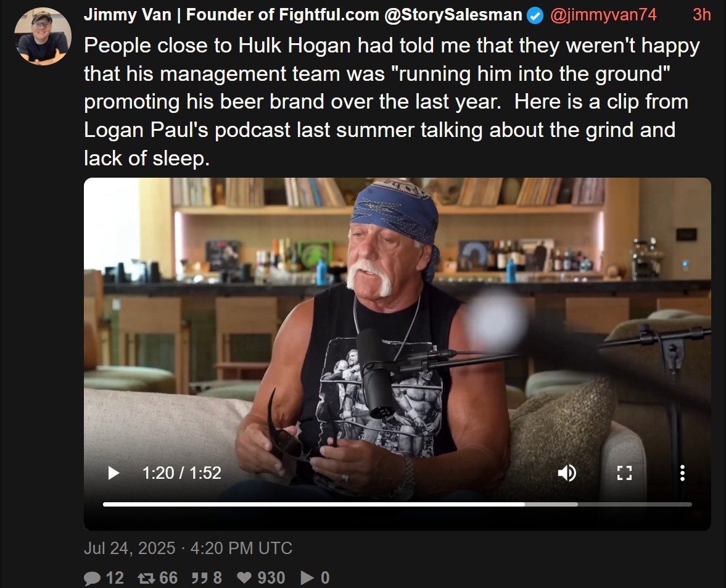This screenshot has width=726, height=588.
Task: Click Jimmy Van's profile avatar
Action: click(x=43, y=36)
